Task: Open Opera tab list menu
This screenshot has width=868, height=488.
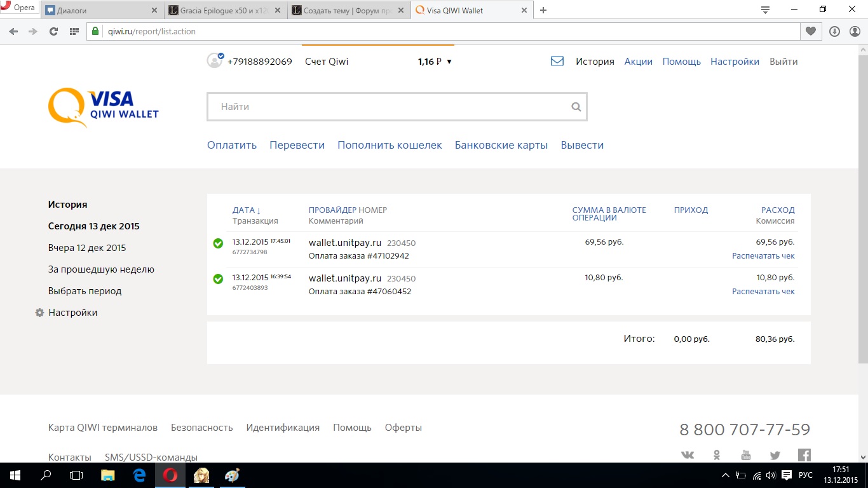Action: pyautogui.click(x=765, y=10)
